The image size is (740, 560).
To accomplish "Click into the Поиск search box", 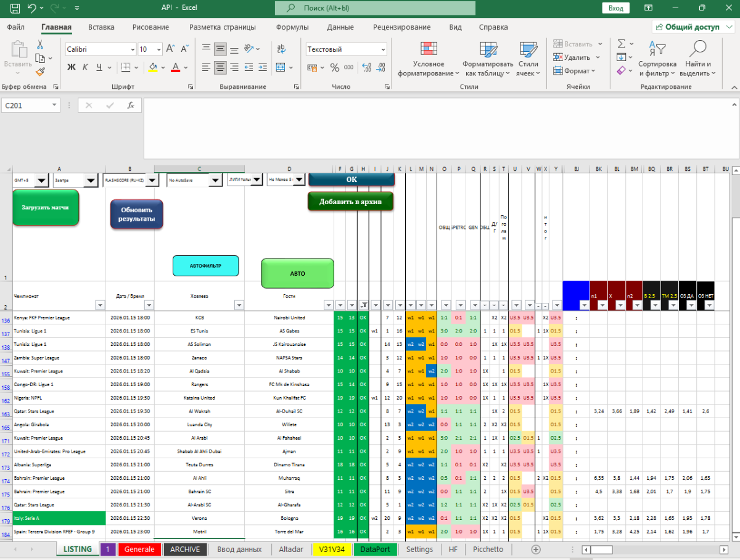I will pos(375,8).
